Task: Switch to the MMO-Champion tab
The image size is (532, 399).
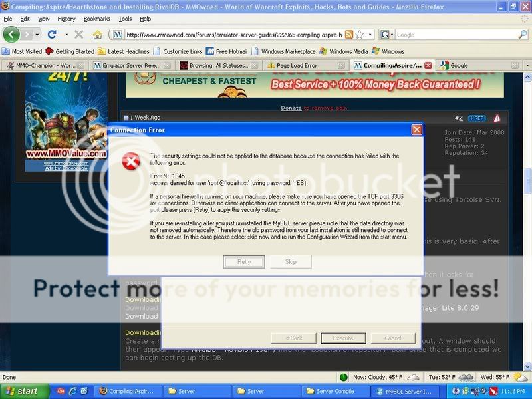Action: pos(45,65)
